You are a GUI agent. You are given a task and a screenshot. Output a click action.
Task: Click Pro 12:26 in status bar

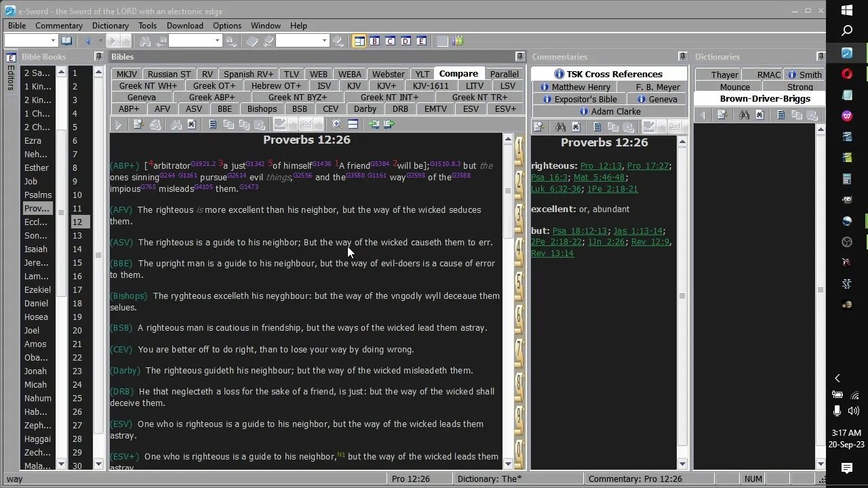[x=411, y=479]
